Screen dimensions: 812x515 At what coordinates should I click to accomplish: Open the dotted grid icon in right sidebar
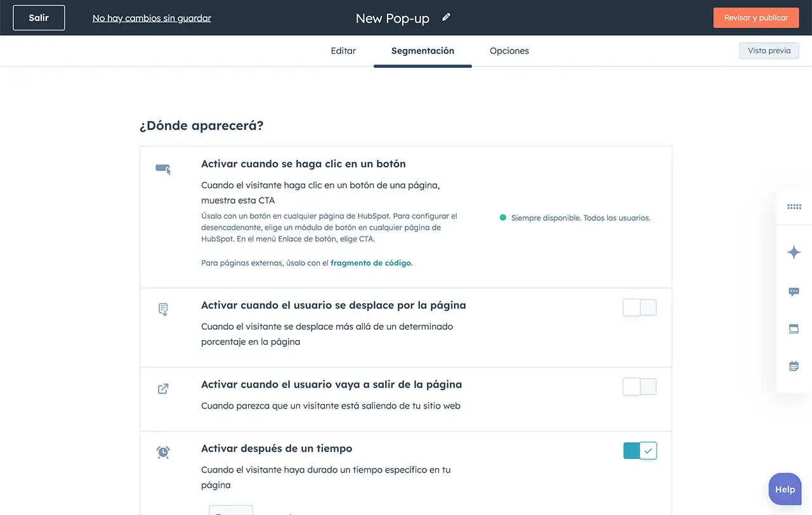click(x=794, y=207)
